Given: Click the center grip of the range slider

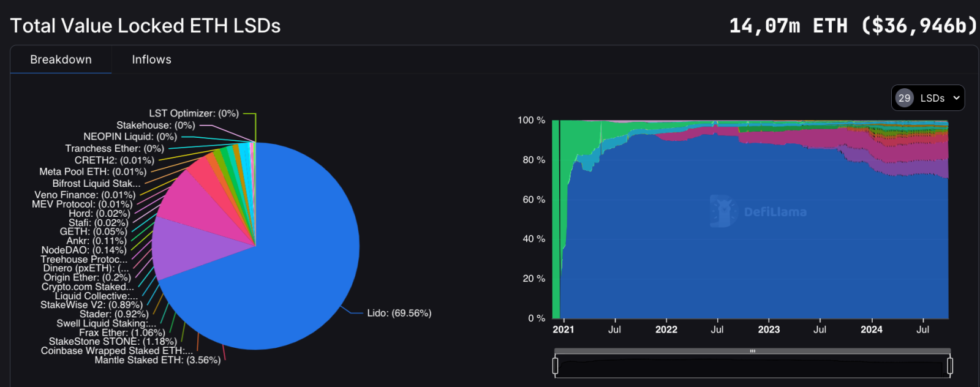Looking at the screenshot, I should (x=753, y=351).
